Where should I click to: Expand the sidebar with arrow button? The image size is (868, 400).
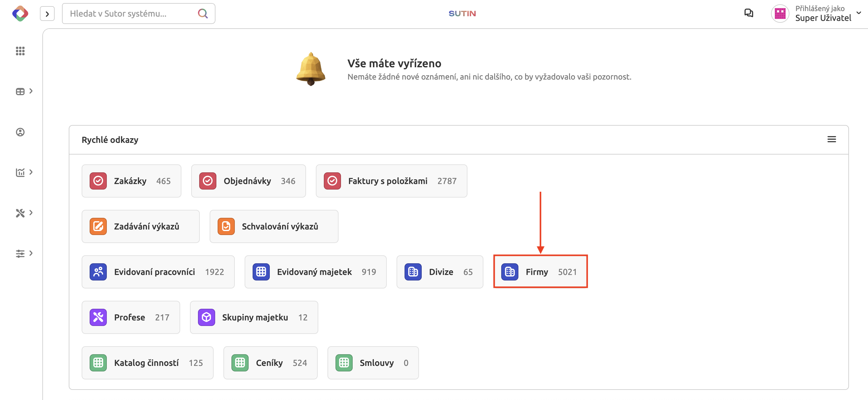tap(47, 14)
